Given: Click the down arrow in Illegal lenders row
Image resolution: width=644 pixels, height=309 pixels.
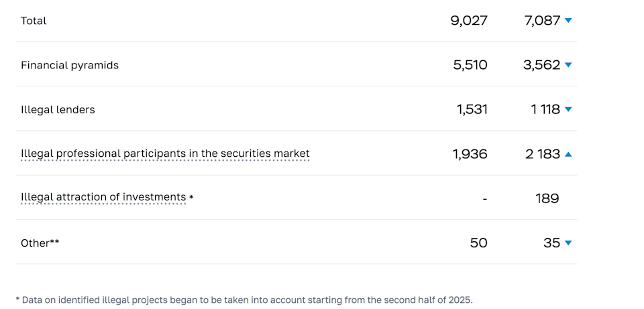Looking at the screenshot, I should pyautogui.click(x=568, y=109).
